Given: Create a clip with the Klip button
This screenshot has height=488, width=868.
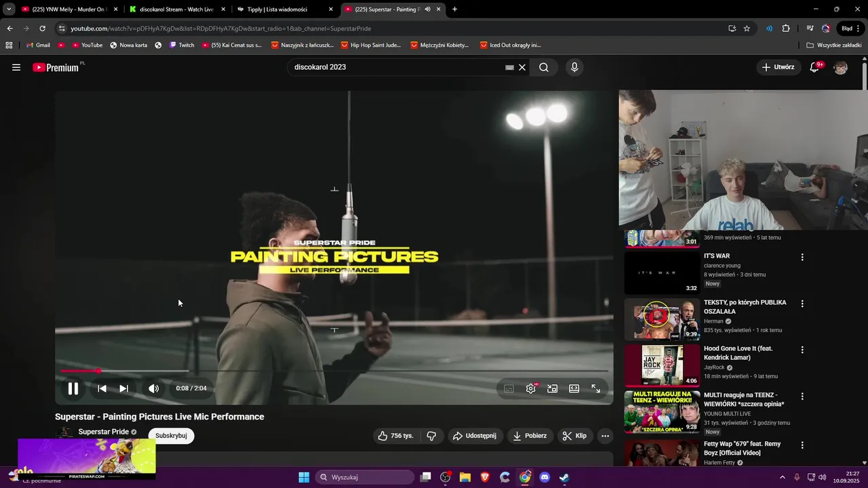Looking at the screenshot, I should (x=574, y=436).
